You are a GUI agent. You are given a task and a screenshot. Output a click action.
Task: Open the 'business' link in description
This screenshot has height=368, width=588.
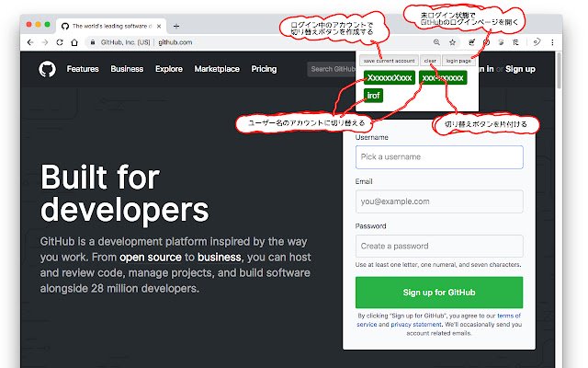tap(220, 258)
